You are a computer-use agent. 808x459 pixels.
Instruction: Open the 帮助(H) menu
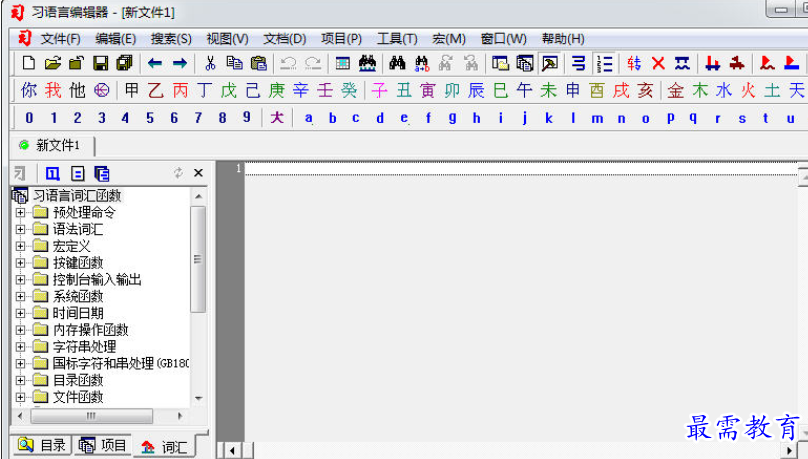[563, 39]
